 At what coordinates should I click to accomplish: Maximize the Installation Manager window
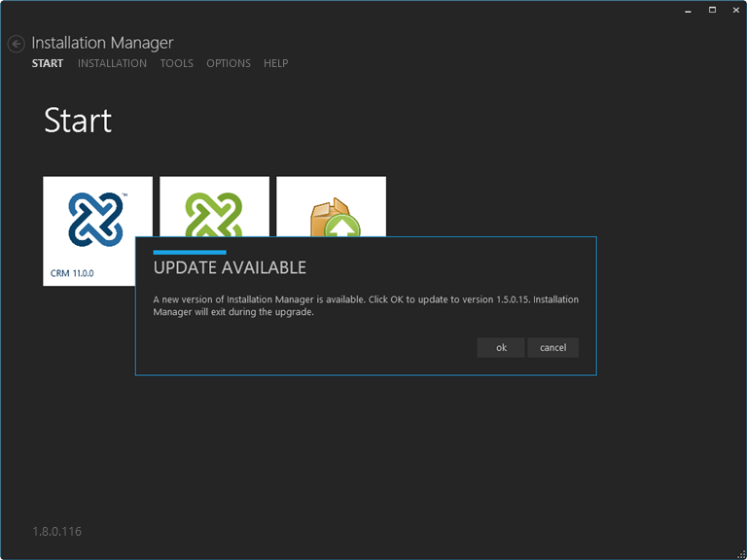click(711, 10)
